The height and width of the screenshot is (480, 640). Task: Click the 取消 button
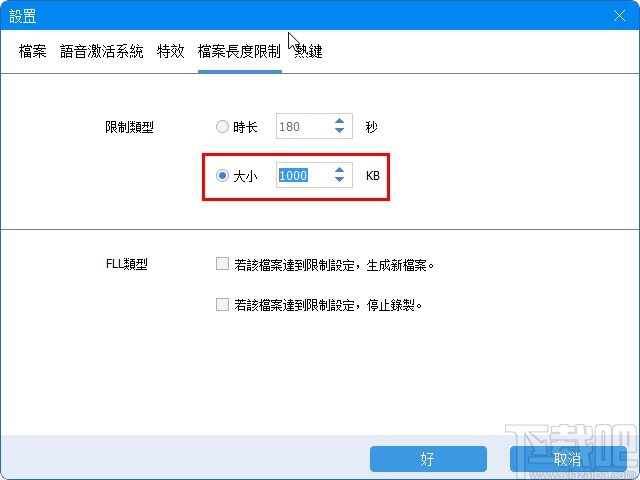(568, 459)
